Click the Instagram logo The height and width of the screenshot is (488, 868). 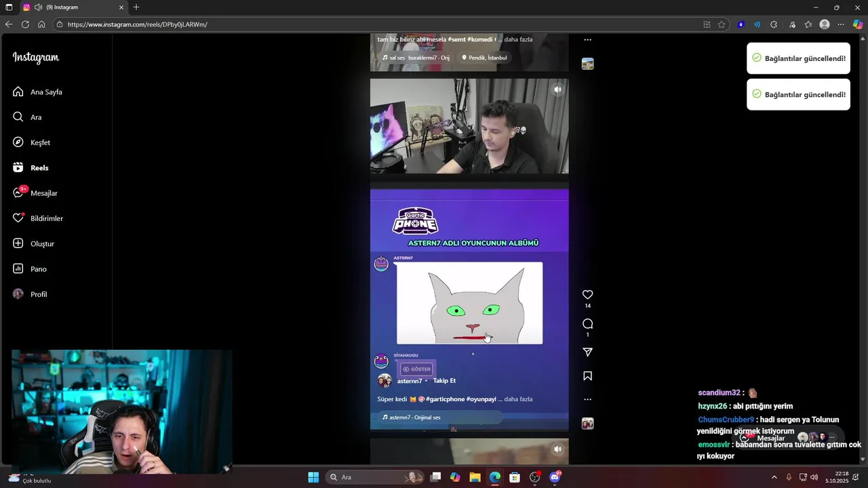click(x=36, y=58)
